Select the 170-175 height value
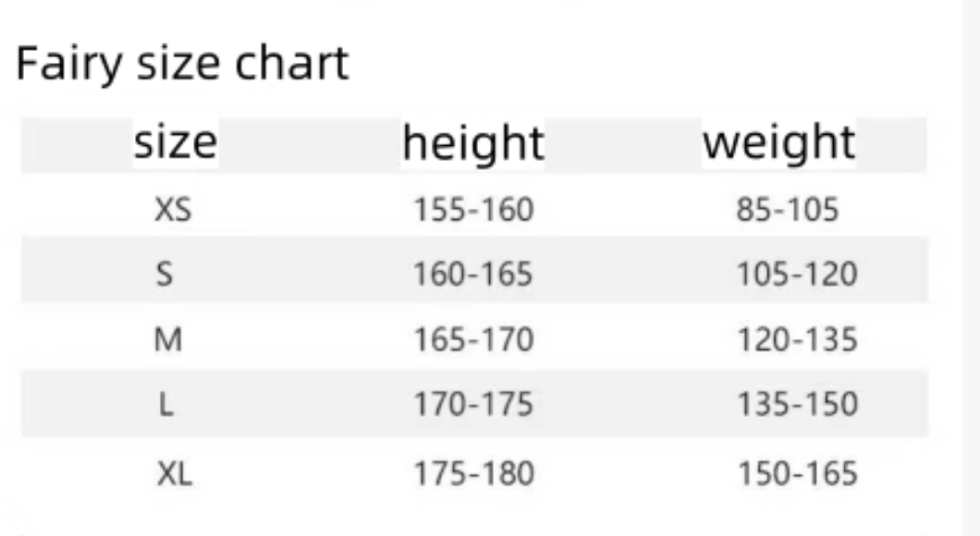The image size is (980, 536). pos(473,405)
